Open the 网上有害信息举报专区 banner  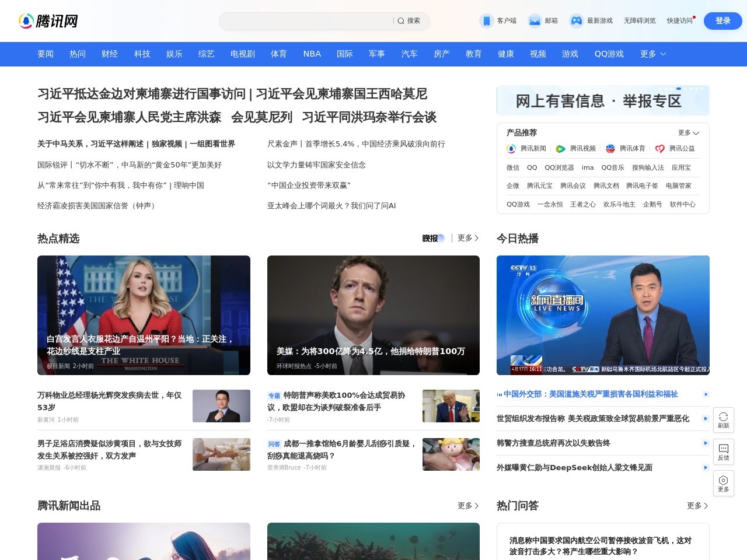click(x=603, y=100)
